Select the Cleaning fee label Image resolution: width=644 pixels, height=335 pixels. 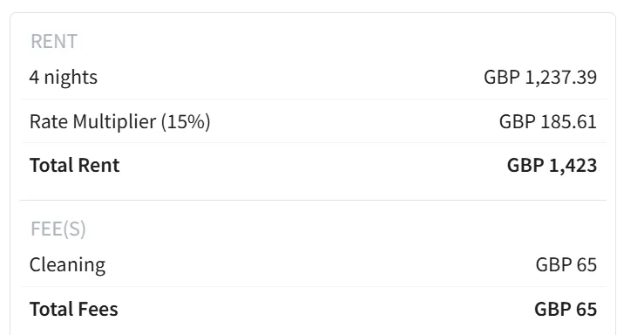[67, 264]
